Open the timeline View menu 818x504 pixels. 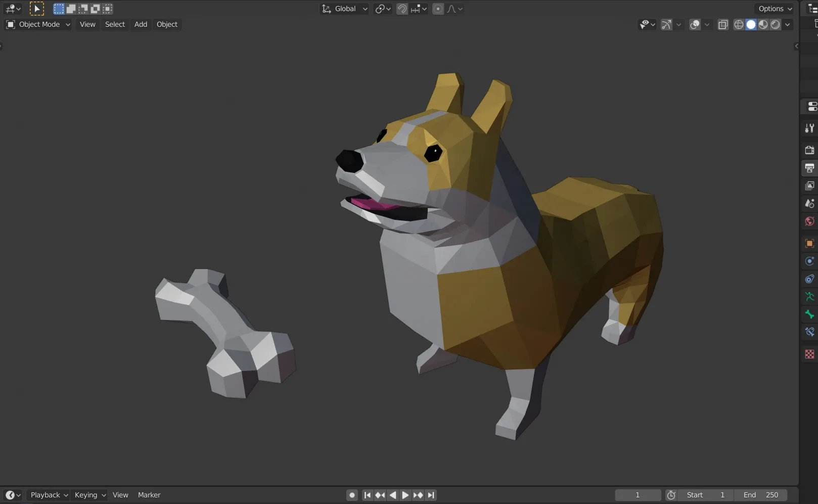(x=120, y=495)
